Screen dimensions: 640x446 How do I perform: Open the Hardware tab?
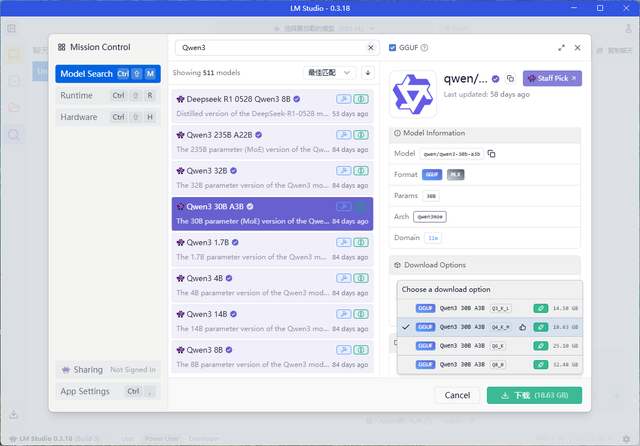click(108, 117)
